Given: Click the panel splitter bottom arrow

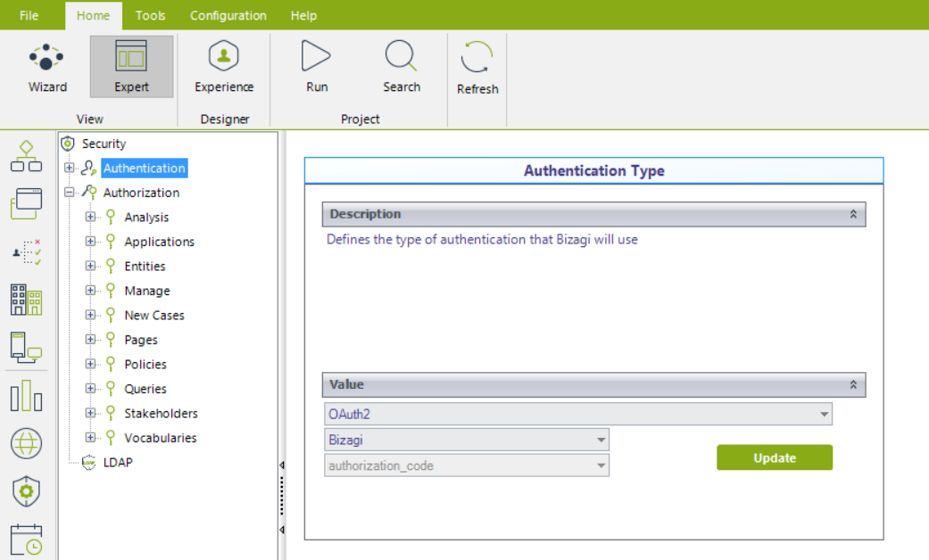Looking at the screenshot, I should [282, 529].
